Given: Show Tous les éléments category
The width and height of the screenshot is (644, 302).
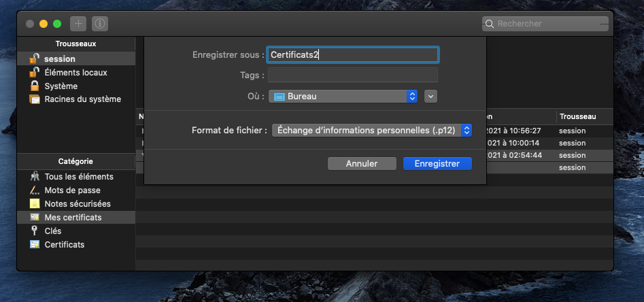Looking at the screenshot, I should [x=76, y=177].
